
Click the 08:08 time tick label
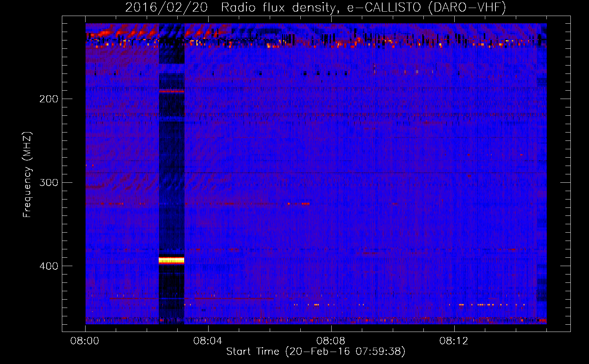(331, 341)
